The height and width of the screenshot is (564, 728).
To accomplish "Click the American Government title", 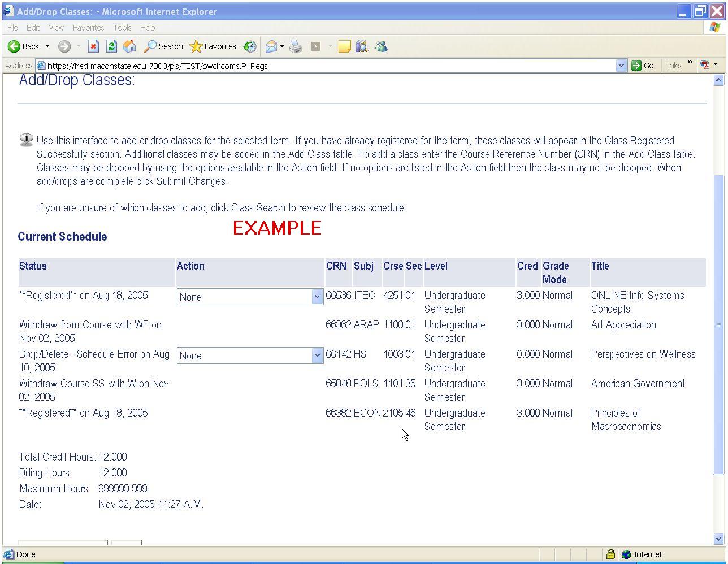I will point(638,384).
